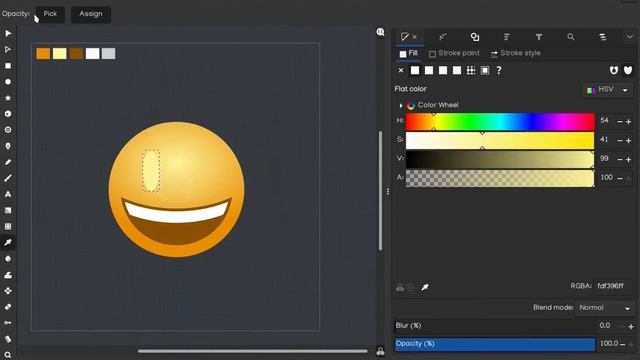Select the 3D box tool
The height and width of the screenshot is (360, 640).
click(8, 114)
